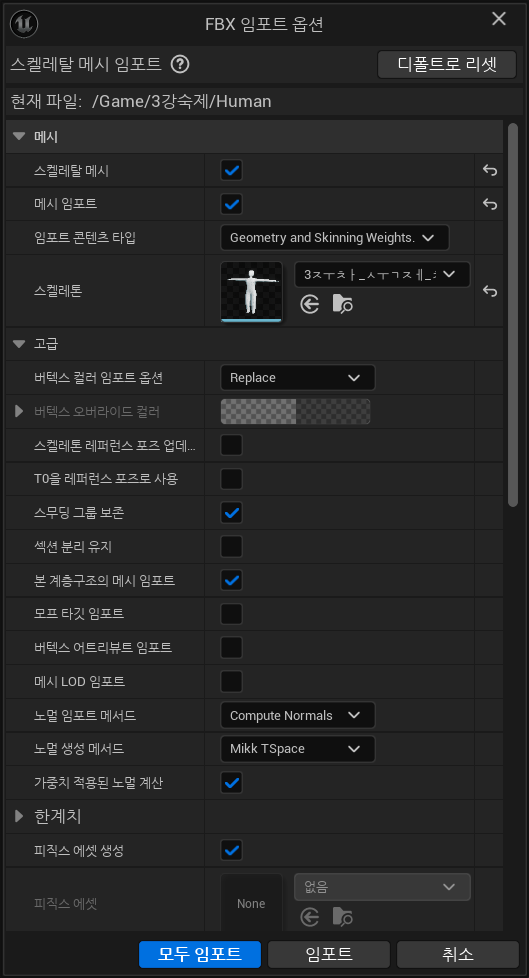The width and height of the screenshot is (529, 978).
Task: Click the 스켈레탈 메시 임포트 heading
Action: point(86,64)
